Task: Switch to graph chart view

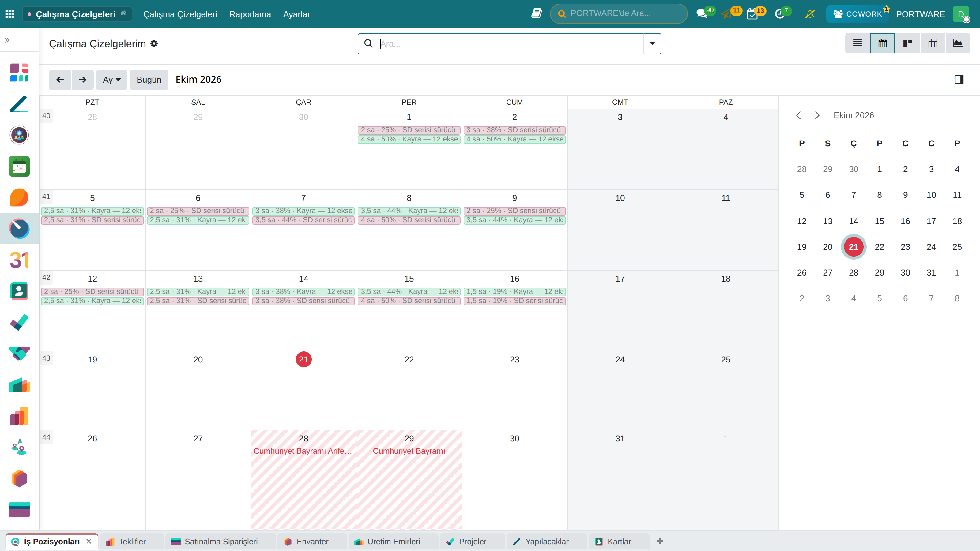Action: (958, 43)
